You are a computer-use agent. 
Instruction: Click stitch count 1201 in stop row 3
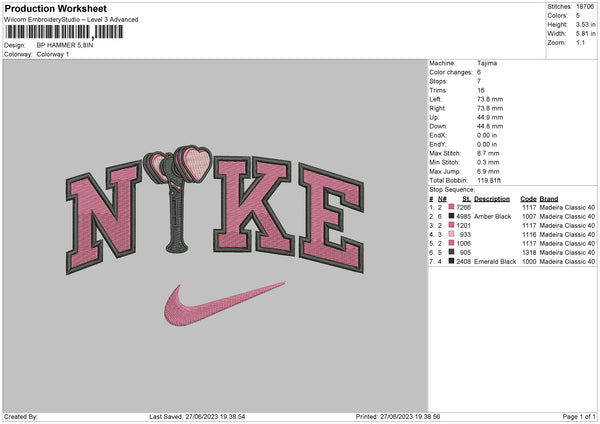coord(463,225)
